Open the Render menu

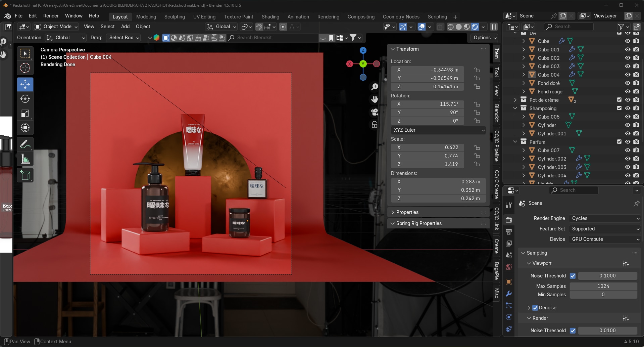(x=51, y=16)
